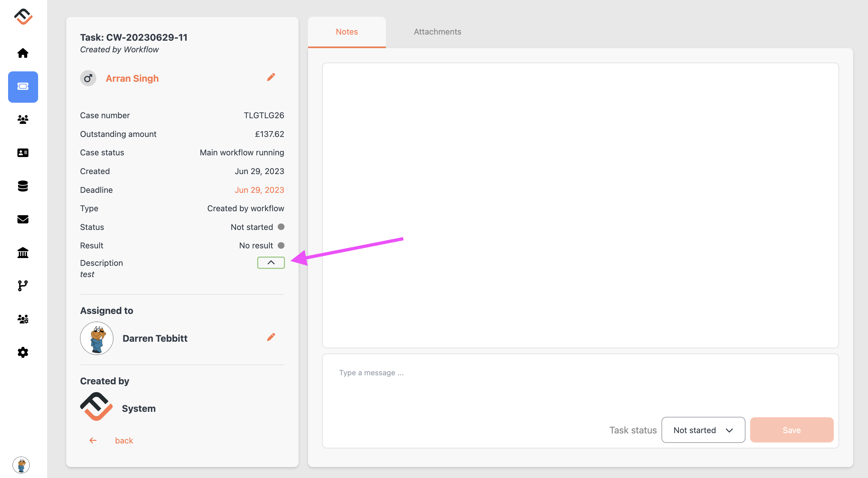This screenshot has width=868, height=478.
Task: Open the email/messages icon
Action: point(23,219)
